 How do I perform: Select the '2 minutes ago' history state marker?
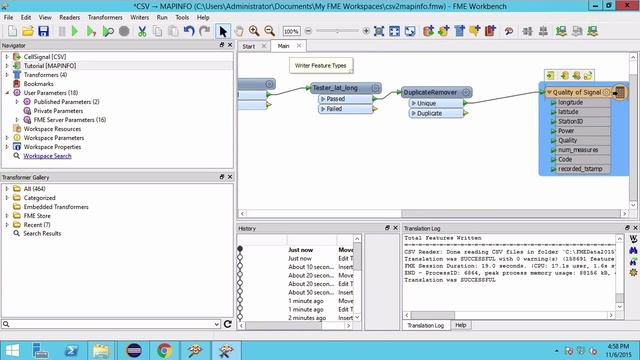coord(240,317)
